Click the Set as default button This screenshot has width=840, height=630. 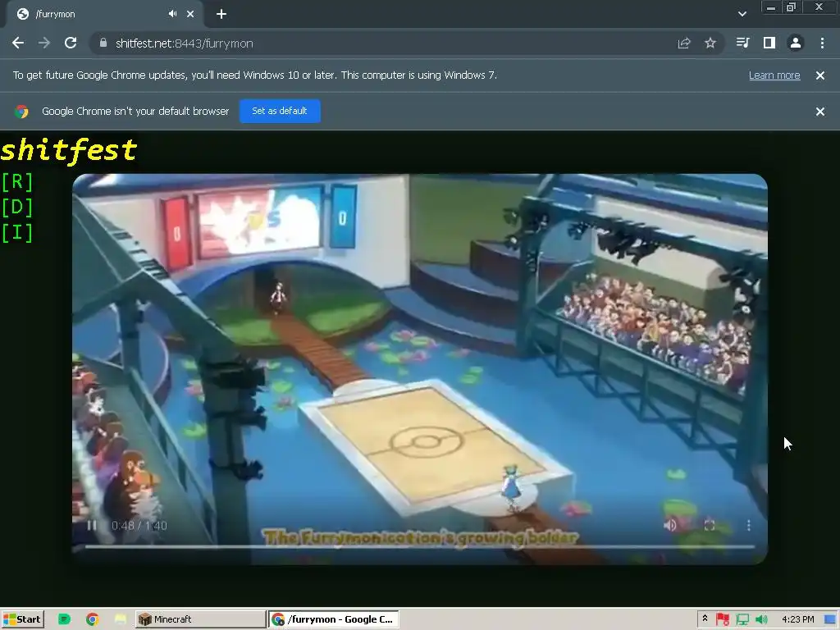point(280,111)
